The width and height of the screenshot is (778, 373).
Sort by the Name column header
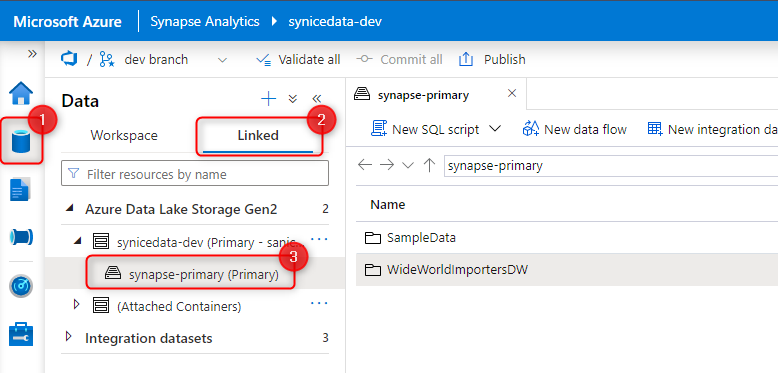pos(388,204)
